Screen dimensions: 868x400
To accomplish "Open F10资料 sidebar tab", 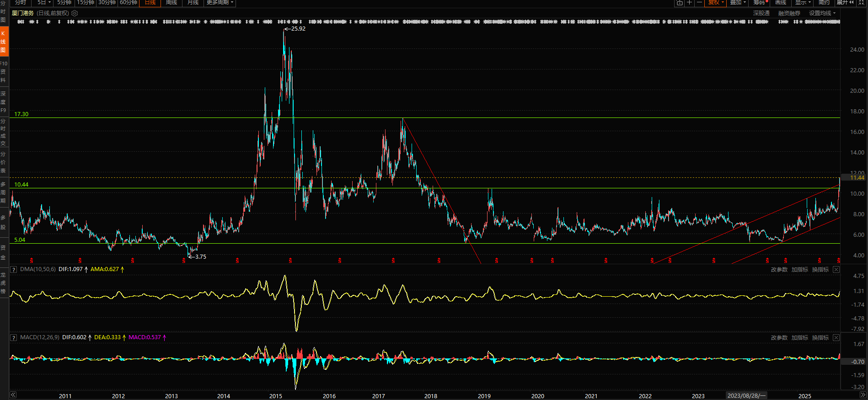I will coord(3,72).
